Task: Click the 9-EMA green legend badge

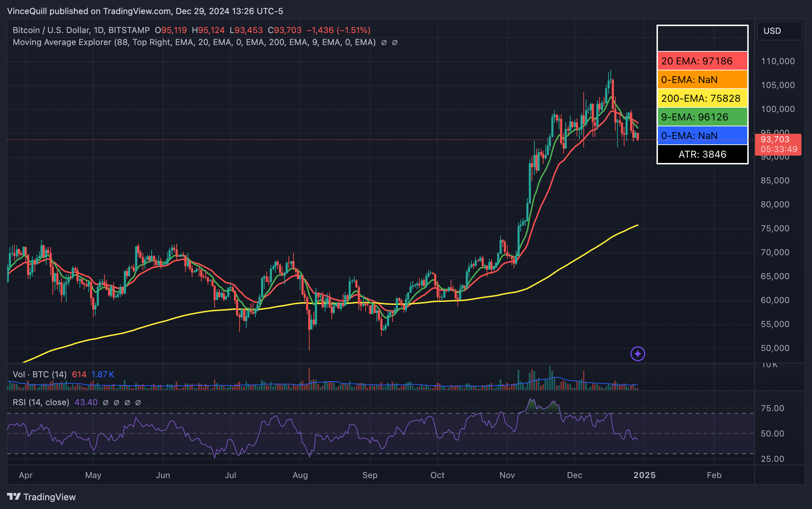Action: pos(702,117)
